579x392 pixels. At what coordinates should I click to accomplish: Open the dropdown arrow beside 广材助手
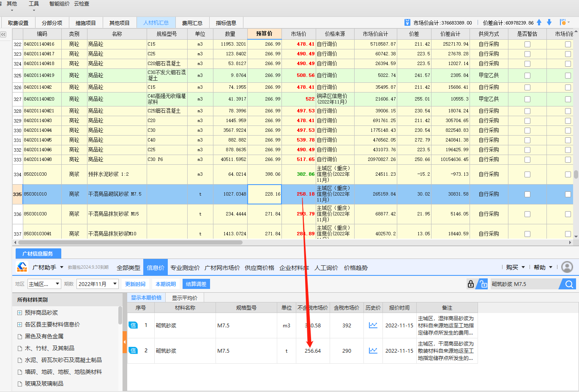[62, 267]
